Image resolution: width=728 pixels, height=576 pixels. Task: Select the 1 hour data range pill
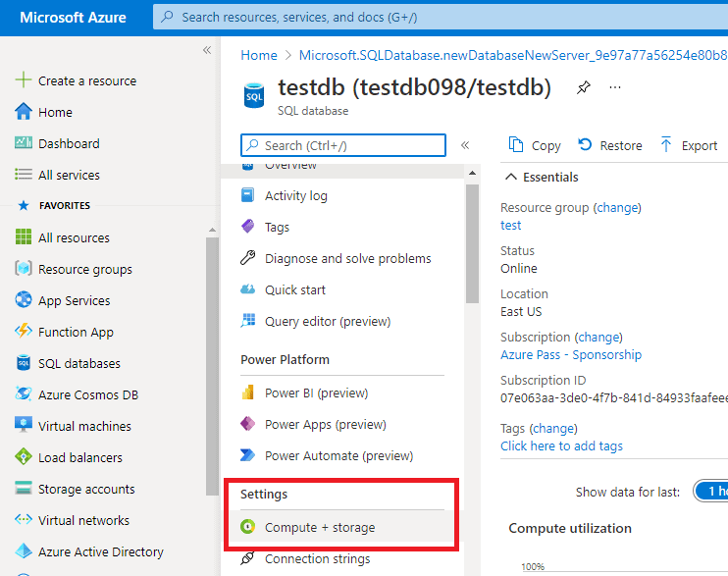coord(710,491)
